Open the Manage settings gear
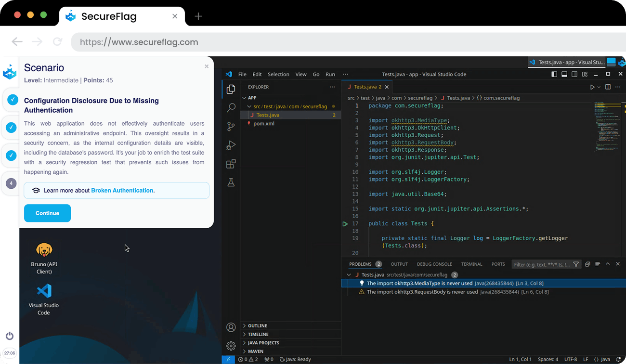This screenshot has height=364, width=626. [x=231, y=346]
